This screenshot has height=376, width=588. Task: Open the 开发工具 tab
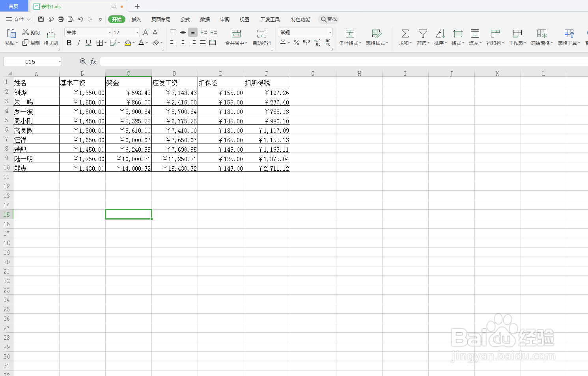270,19
